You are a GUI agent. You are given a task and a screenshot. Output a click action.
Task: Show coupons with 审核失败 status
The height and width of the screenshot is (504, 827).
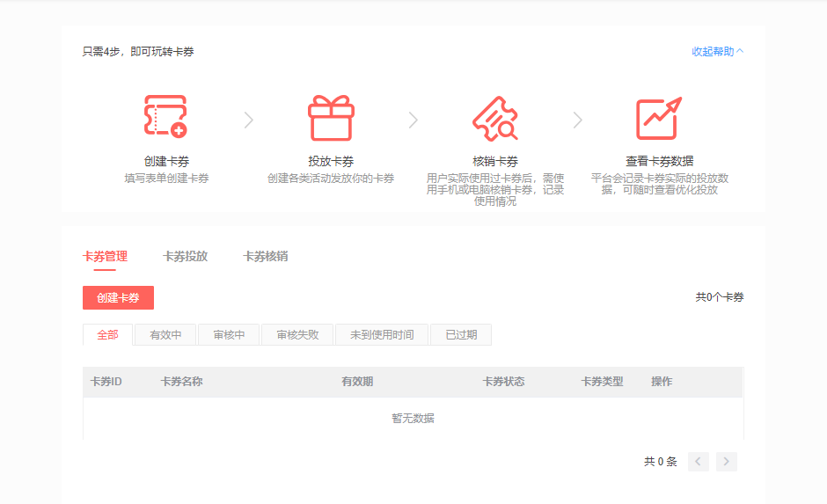tap(297, 335)
